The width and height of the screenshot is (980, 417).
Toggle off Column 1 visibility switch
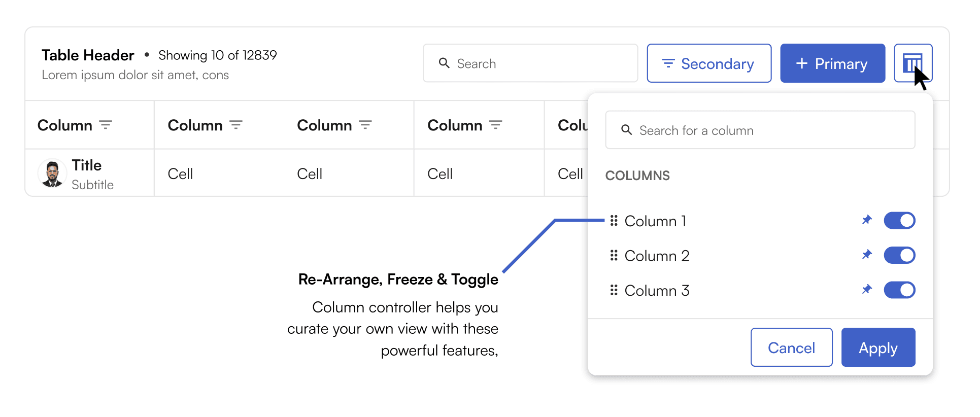899,221
